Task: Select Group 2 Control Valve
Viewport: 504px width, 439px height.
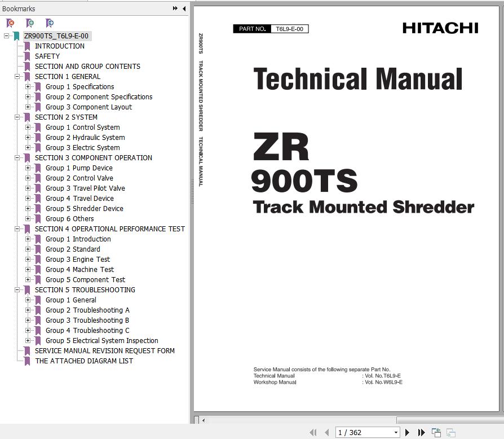Action: (x=79, y=178)
